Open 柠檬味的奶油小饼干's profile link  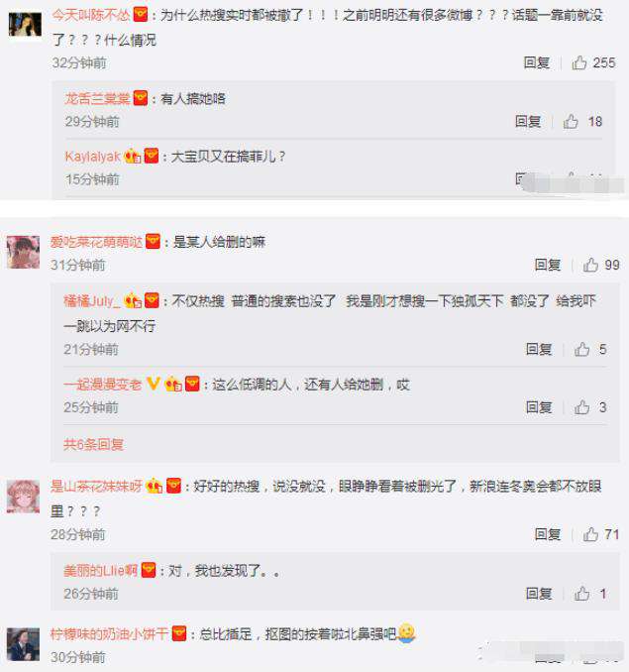[109, 633]
